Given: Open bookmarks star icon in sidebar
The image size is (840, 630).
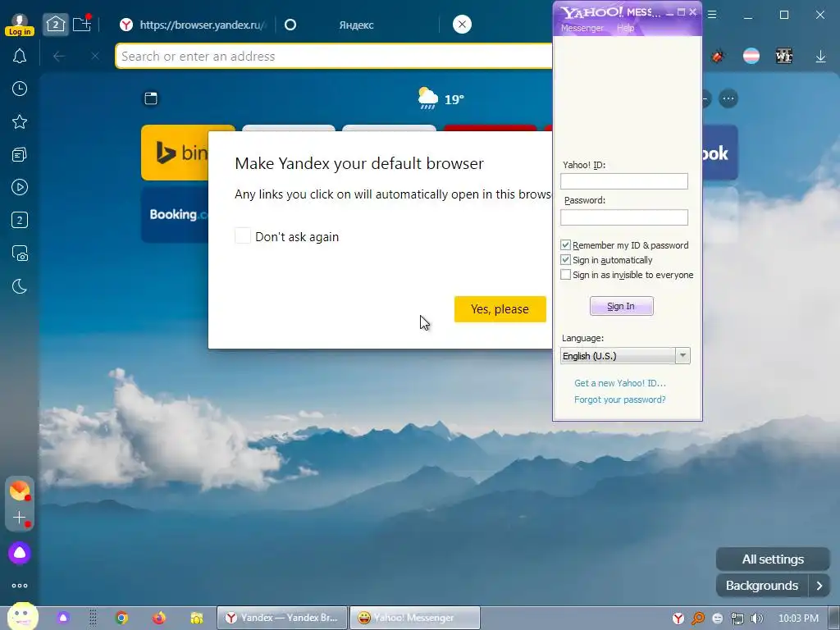Looking at the screenshot, I should pyautogui.click(x=20, y=121).
